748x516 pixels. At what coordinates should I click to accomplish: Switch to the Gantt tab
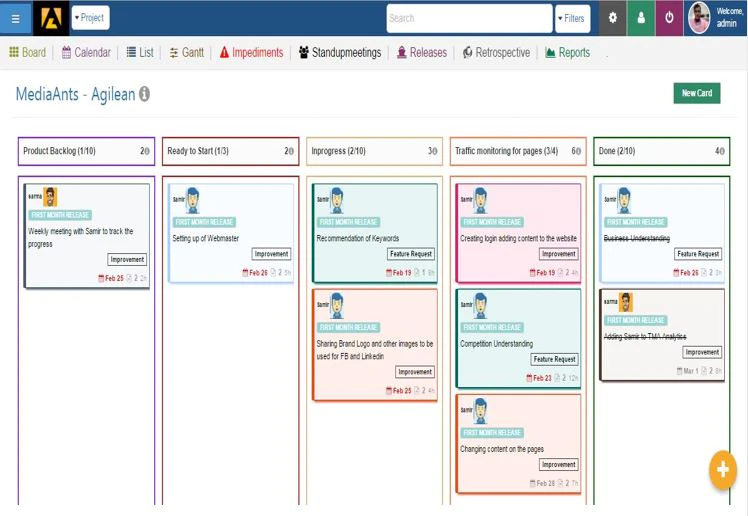(187, 52)
